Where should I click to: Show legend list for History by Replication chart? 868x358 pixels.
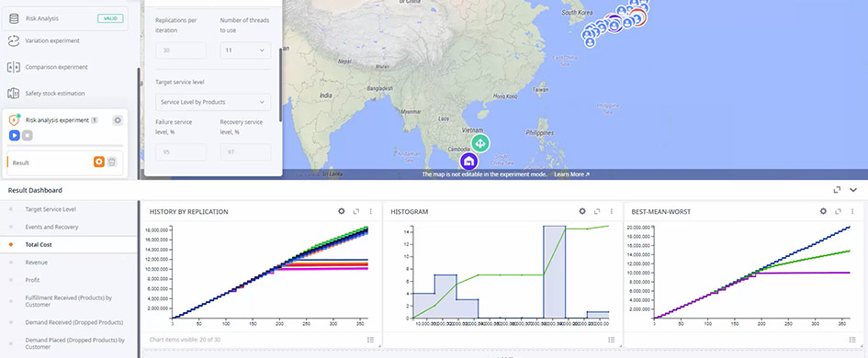click(x=371, y=340)
